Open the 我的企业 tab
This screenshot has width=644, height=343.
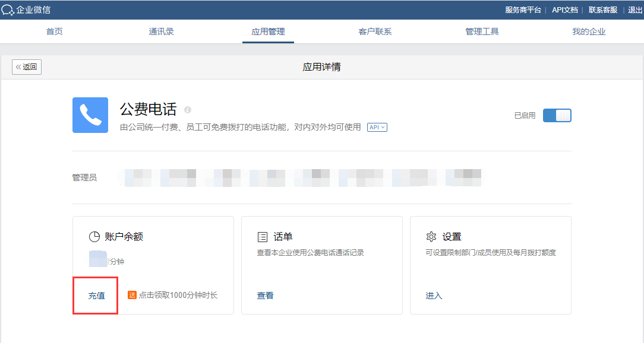589,31
